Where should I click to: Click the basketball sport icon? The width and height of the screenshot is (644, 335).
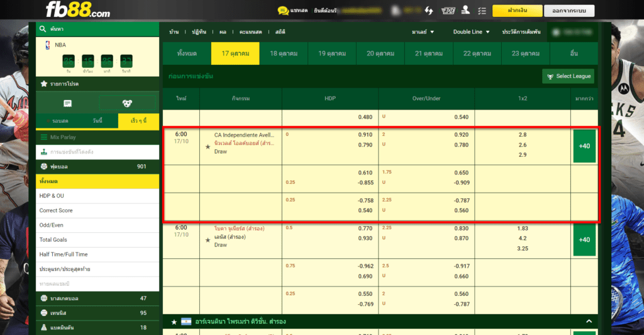pyautogui.click(x=44, y=298)
